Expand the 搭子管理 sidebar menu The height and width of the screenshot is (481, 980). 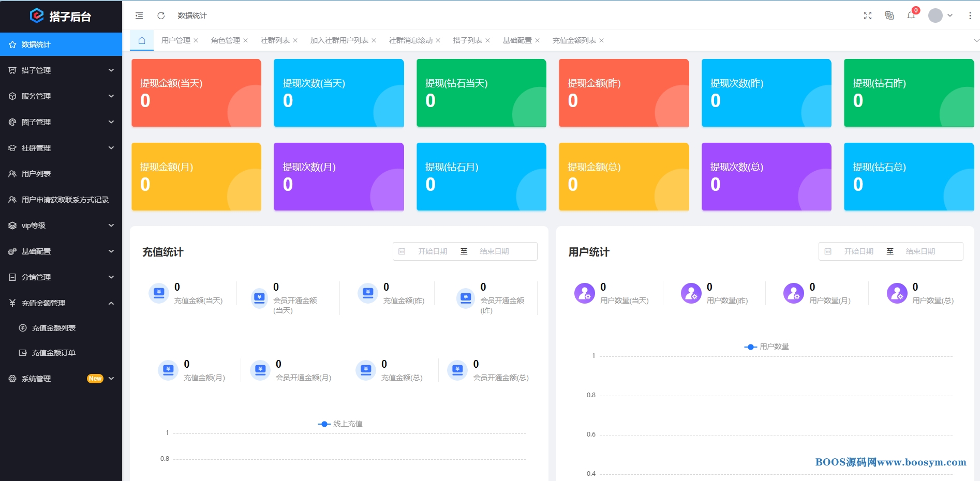[x=61, y=70]
